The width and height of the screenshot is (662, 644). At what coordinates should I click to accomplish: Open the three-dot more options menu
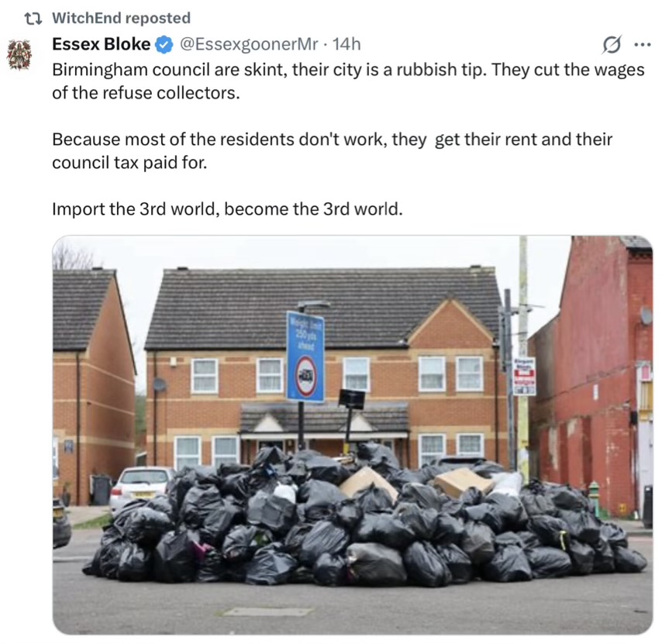(x=642, y=44)
